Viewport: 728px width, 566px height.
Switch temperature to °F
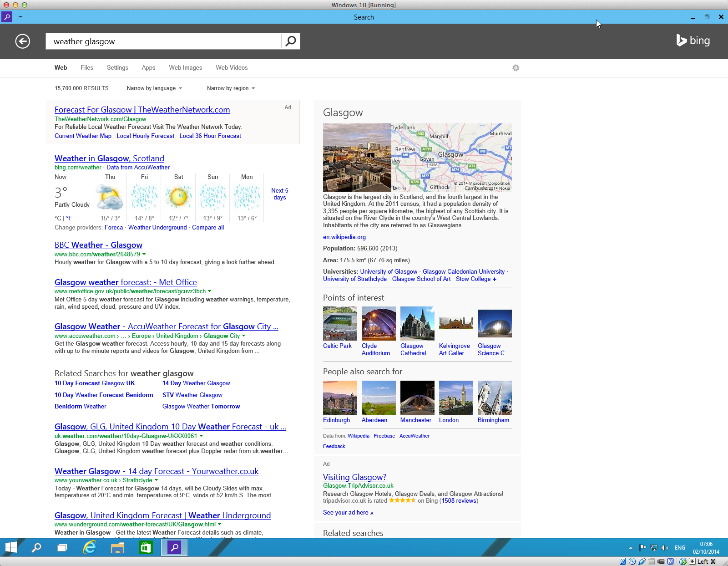(x=69, y=218)
